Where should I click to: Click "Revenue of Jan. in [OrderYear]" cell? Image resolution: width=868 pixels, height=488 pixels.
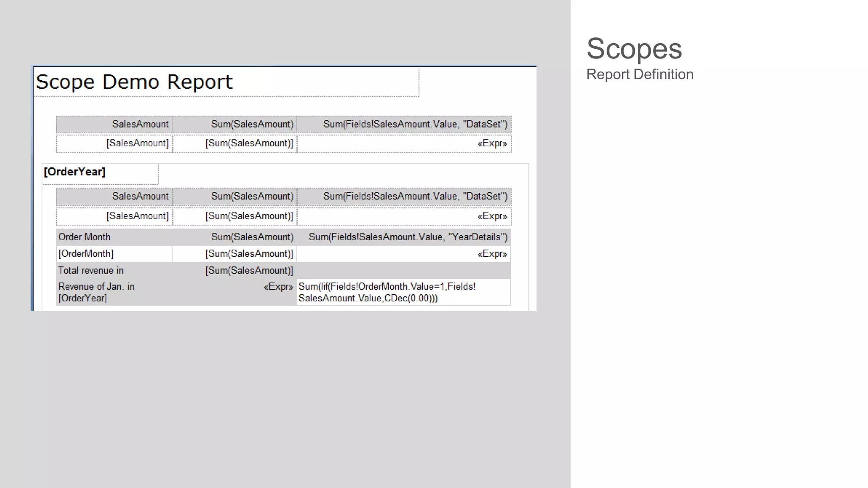pos(114,292)
